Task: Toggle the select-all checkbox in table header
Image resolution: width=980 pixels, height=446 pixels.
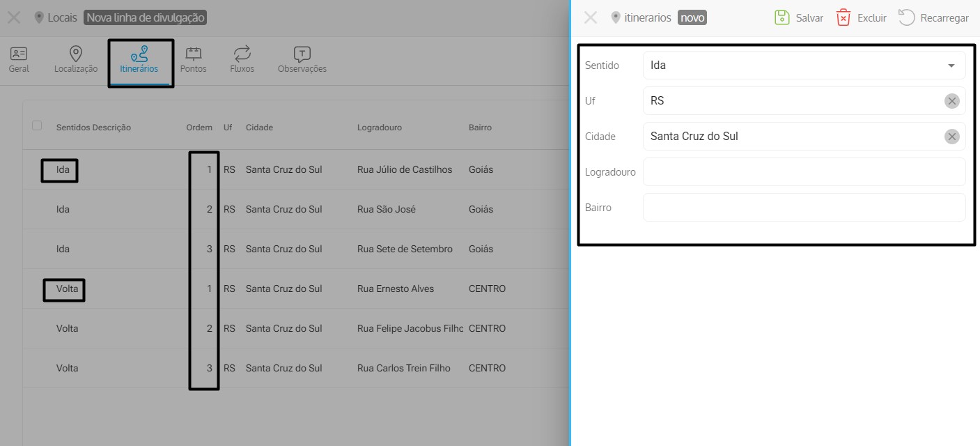Action: (37, 125)
